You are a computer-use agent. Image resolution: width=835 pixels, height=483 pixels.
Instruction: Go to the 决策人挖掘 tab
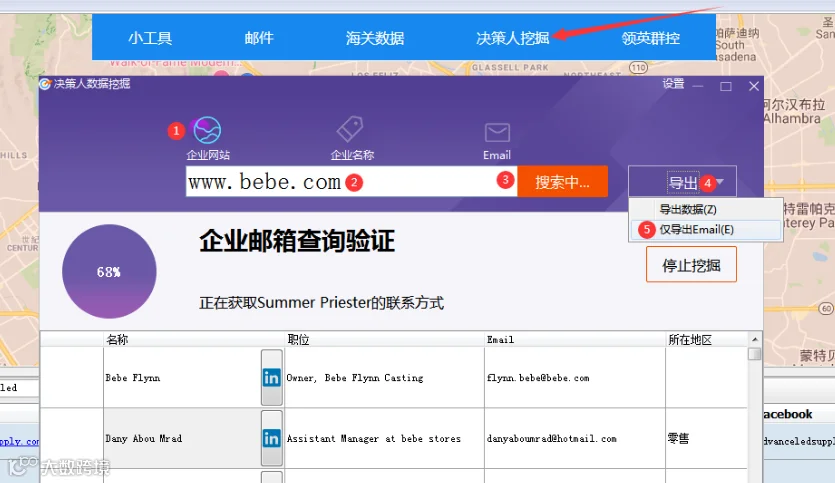pos(512,38)
